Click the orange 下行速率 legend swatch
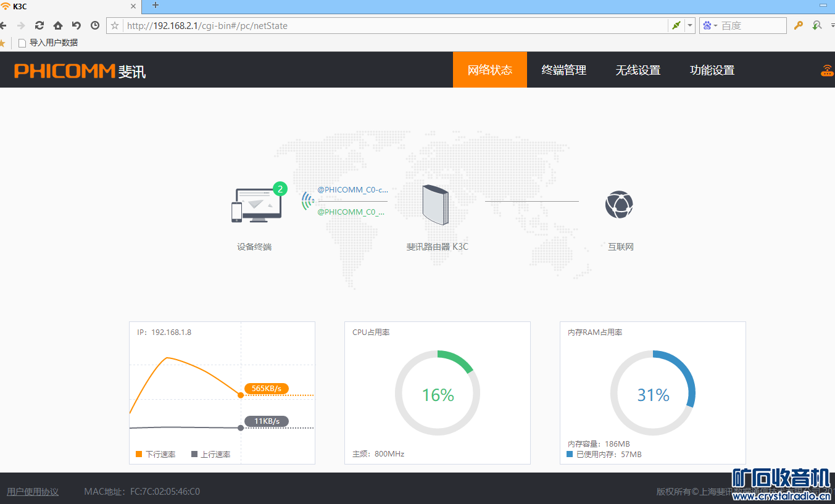The height and width of the screenshot is (504, 835). pyautogui.click(x=139, y=455)
